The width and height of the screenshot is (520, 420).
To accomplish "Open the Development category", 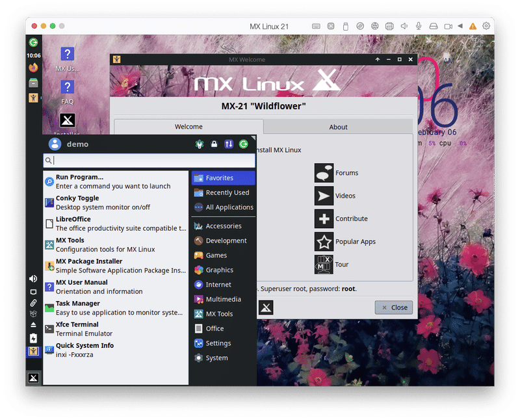I will [x=223, y=241].
